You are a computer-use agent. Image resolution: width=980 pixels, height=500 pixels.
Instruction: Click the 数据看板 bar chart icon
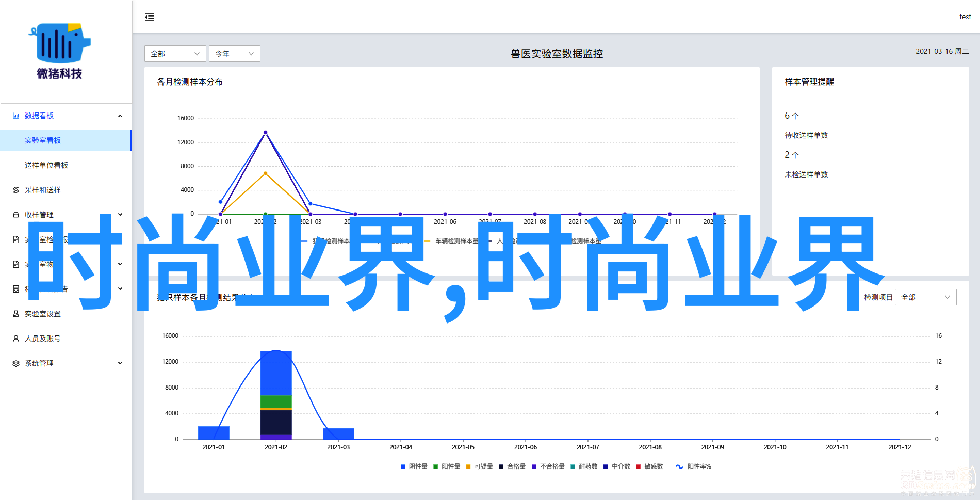point(16,116)
